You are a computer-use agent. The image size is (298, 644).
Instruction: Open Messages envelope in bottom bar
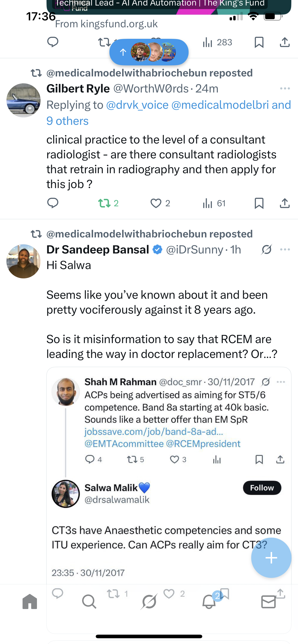pyautogui.click(x=268, y=602)
